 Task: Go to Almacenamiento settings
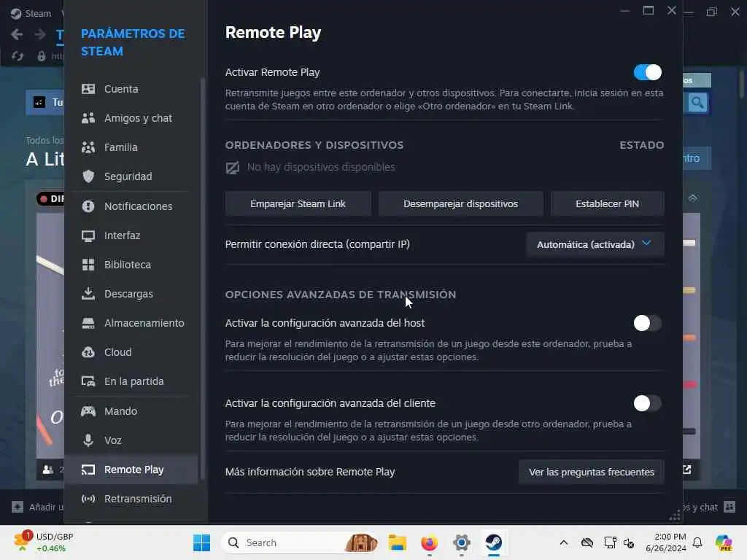pyautogui.click(x=131, y=323)
